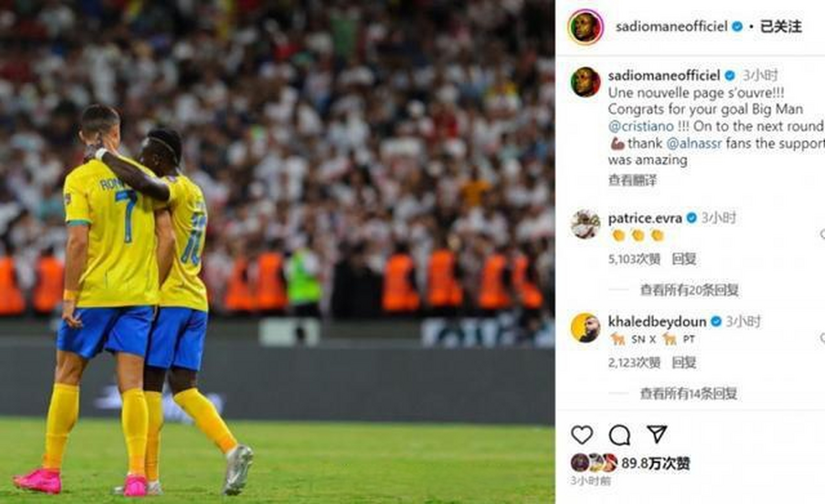825x504 pixels.
Task: Open comment bubble icon
Action: tap(619, 435)
